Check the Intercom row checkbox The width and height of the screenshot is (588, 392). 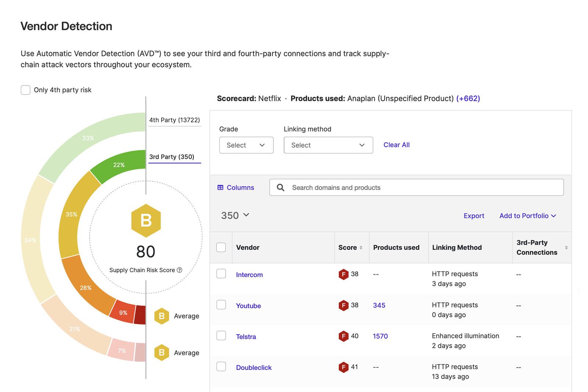(221, 274)
